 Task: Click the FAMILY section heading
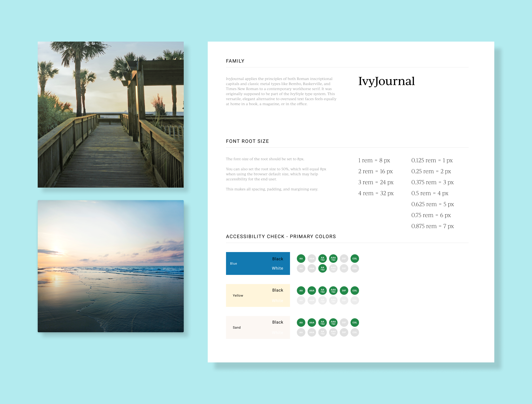click(x=235, y=61)
